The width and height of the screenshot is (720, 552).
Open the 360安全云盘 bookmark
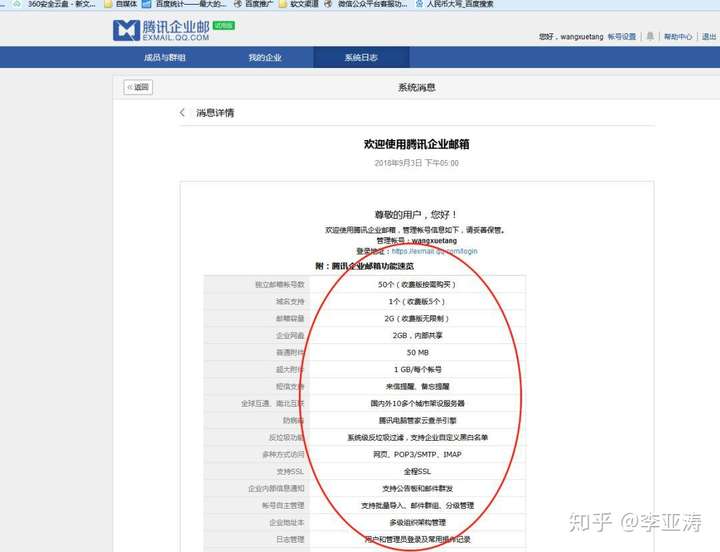(55, 4)
